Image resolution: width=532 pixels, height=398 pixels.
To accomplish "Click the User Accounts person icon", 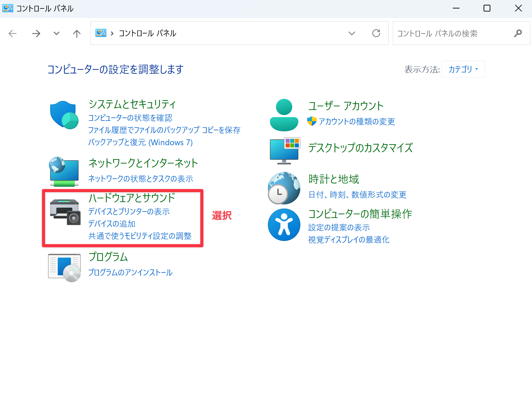I will click(284, 115).
